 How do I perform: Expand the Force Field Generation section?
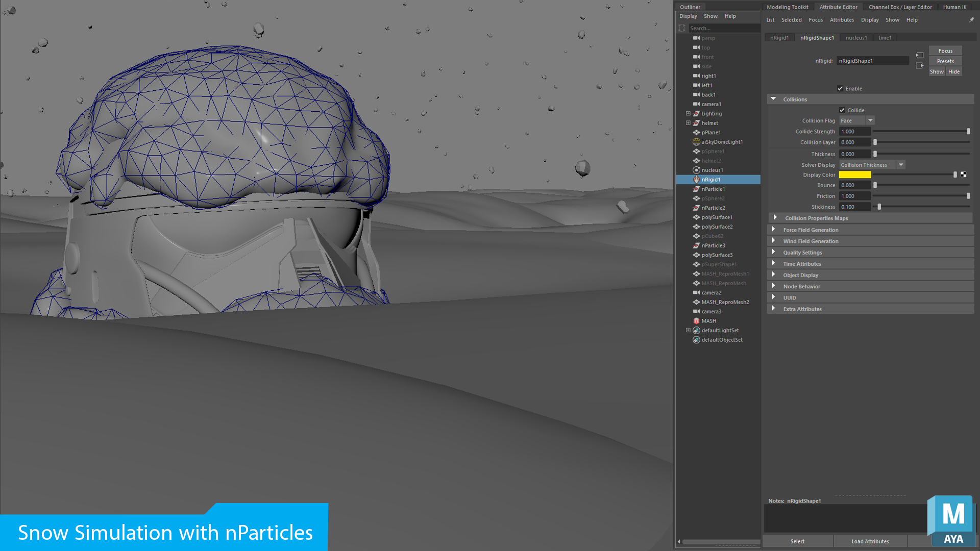[x=775, y=230]
